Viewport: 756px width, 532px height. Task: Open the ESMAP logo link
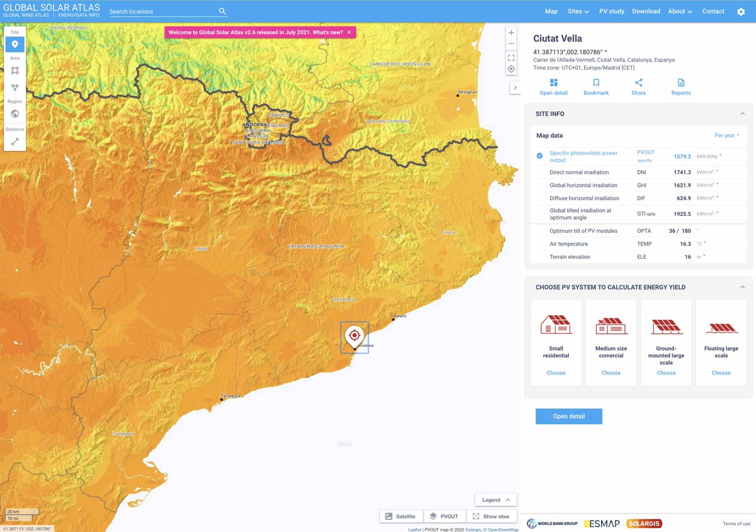602,524
